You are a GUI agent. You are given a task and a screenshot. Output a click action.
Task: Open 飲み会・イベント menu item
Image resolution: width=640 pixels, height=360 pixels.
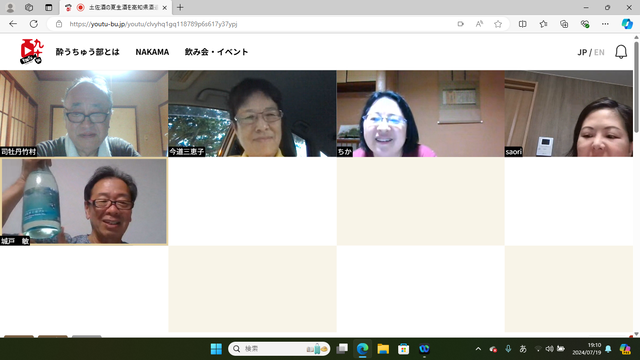(x=216, y=52)
